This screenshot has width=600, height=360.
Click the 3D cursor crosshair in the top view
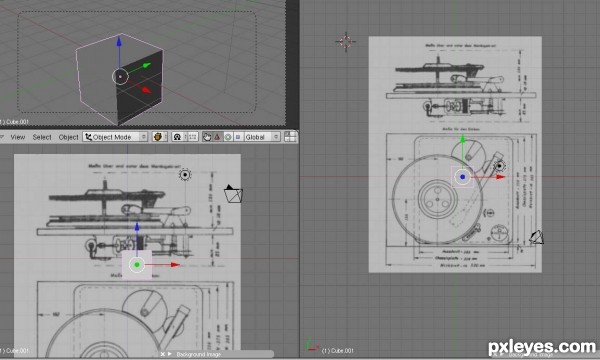click(x=346, y=41)
